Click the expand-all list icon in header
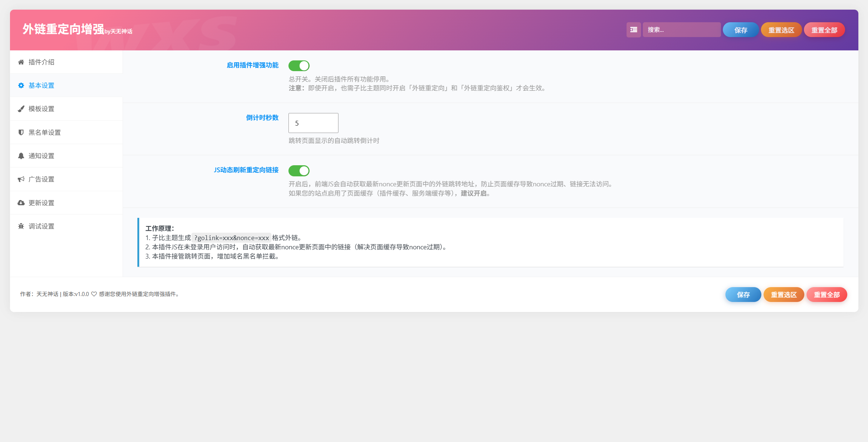The width and height of the screenshot is (868, 442). pos(634,30)
